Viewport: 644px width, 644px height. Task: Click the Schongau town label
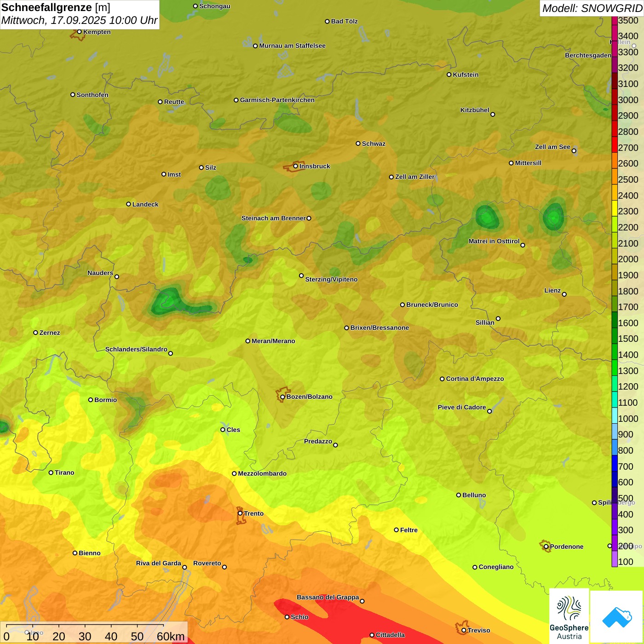215,6
